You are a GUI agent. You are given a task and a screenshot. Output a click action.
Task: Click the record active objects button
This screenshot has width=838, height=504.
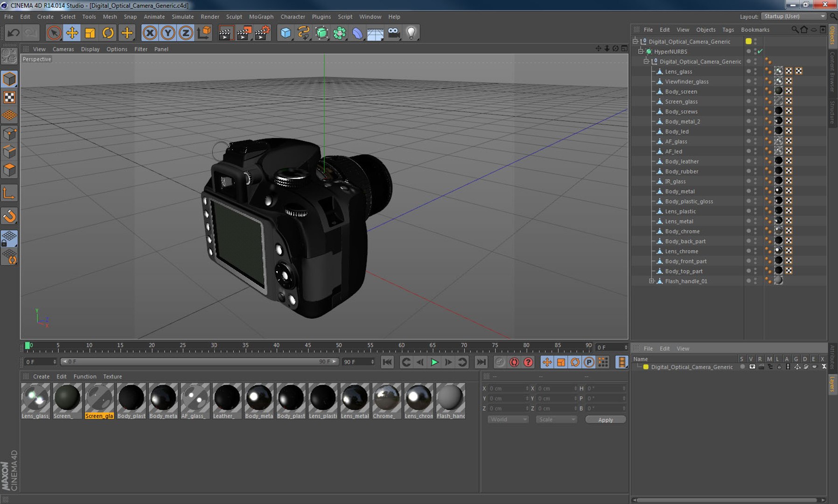coord(500,362)
